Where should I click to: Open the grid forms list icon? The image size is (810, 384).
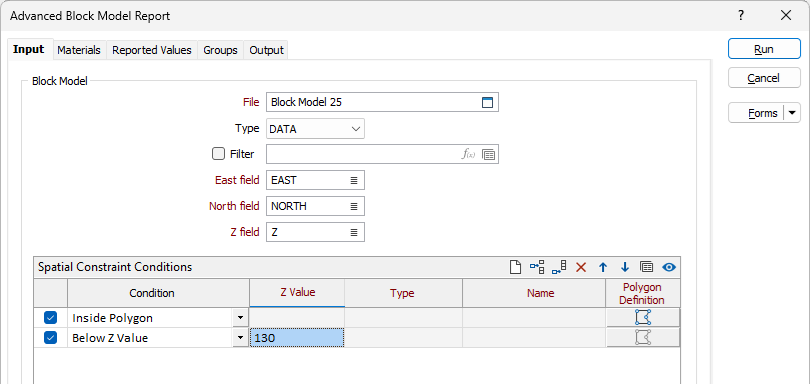tap(646, 267)
